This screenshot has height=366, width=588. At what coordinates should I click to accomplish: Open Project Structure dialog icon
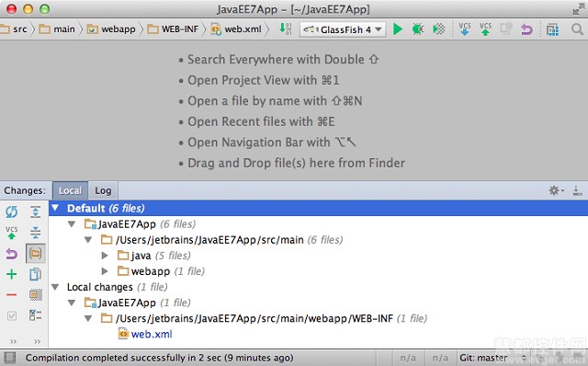(552, 29)
